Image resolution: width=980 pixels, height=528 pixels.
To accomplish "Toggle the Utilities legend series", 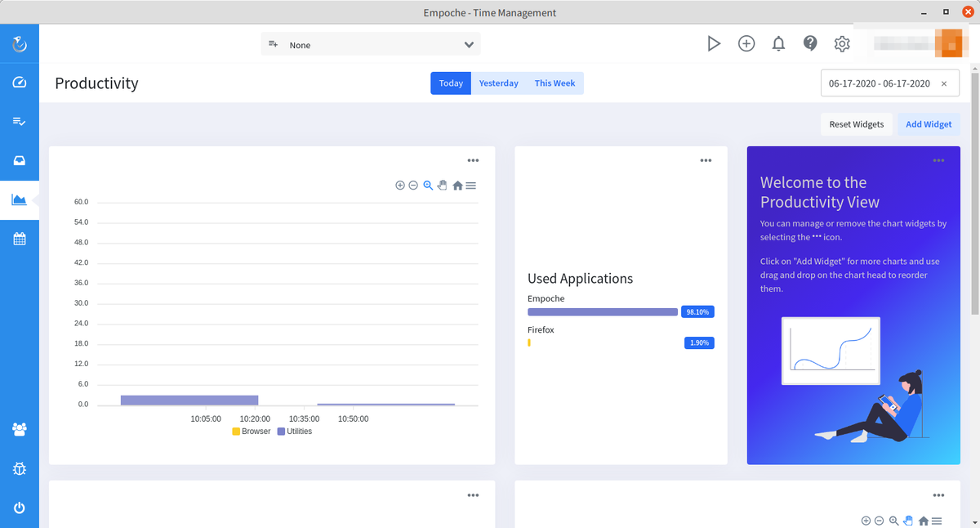I will point(295,431).
